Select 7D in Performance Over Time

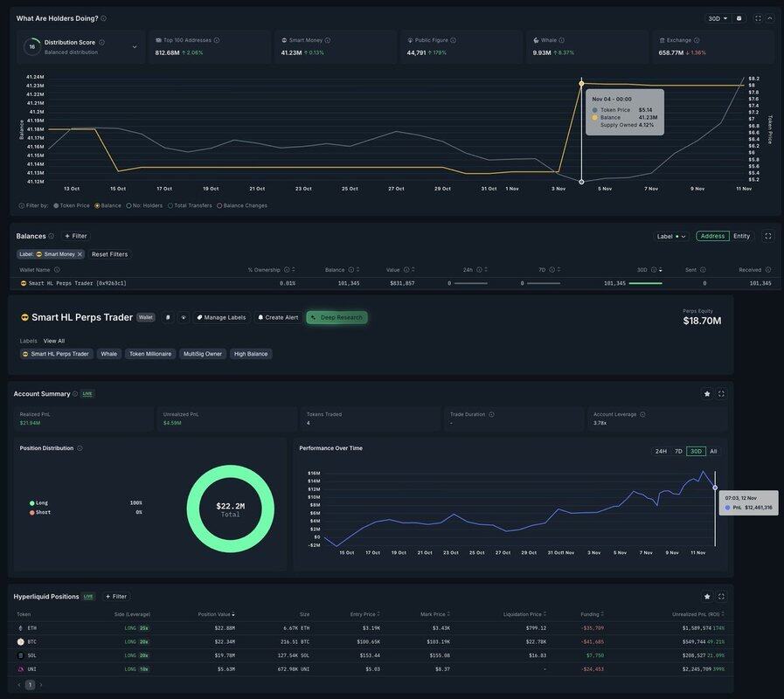tap(678, 452)
